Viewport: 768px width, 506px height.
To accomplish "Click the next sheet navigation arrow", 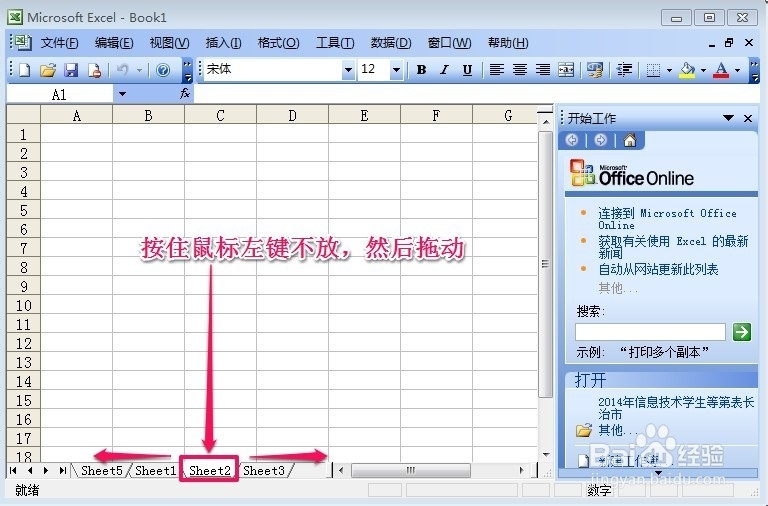I will coord(46,471).
